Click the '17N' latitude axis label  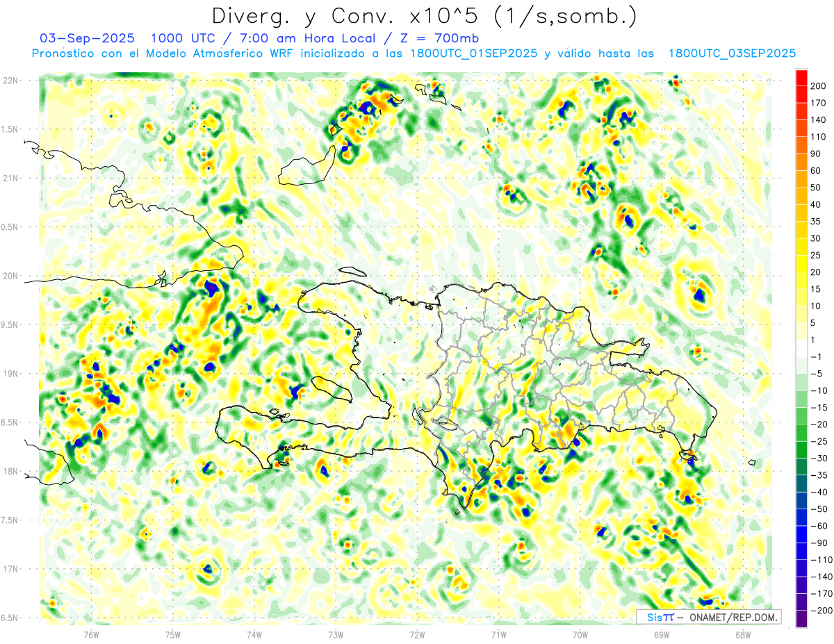[10, 569]
